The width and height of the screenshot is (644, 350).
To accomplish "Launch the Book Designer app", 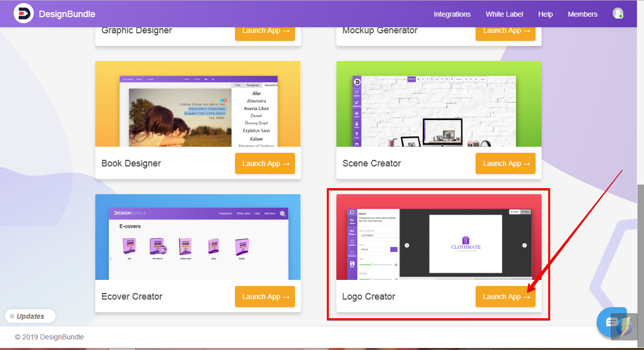I will (x=265, y=163).
